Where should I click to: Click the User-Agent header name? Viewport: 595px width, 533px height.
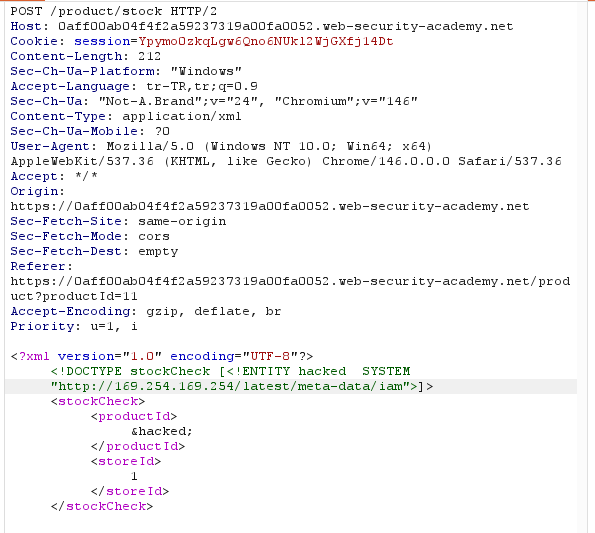click(x=50, y=146)
